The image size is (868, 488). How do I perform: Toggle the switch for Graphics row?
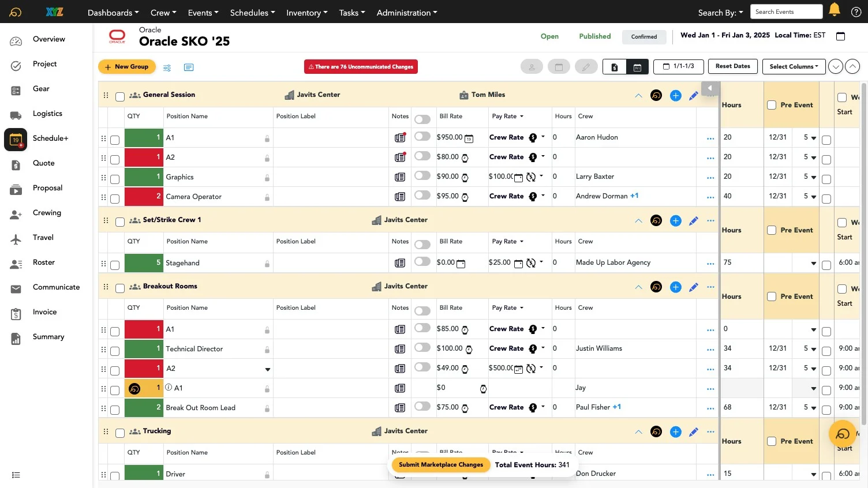[422, 176]
